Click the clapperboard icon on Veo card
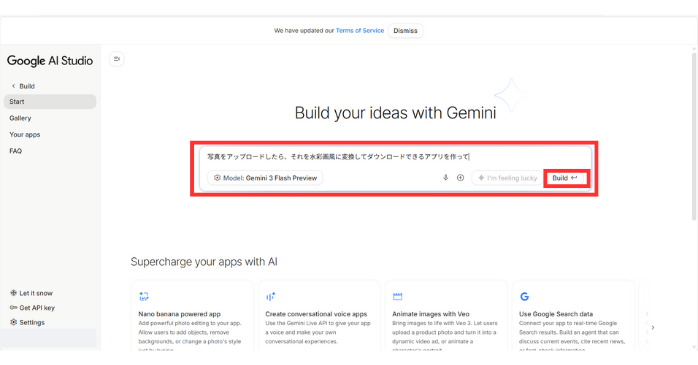 398,296
